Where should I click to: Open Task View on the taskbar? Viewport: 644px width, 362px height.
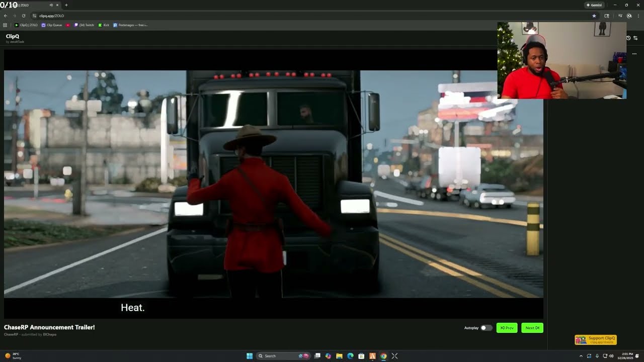(317, 356)
